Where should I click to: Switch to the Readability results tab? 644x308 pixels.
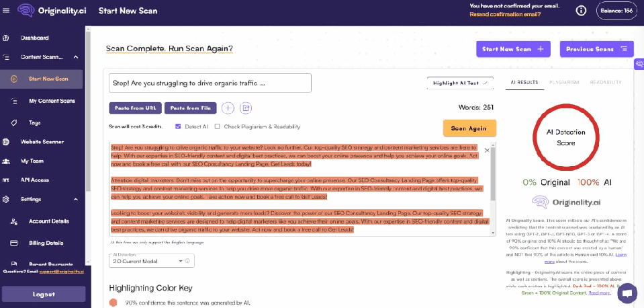point(605,82)
